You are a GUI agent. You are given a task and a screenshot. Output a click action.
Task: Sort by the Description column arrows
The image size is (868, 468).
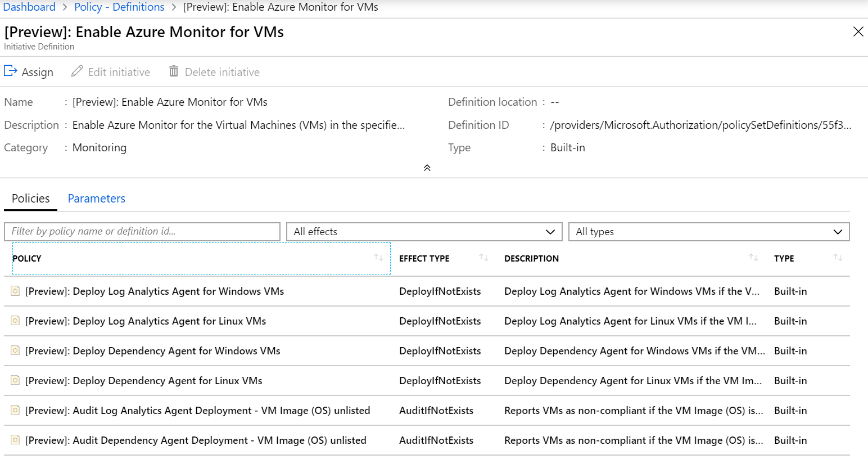[753, 258]
